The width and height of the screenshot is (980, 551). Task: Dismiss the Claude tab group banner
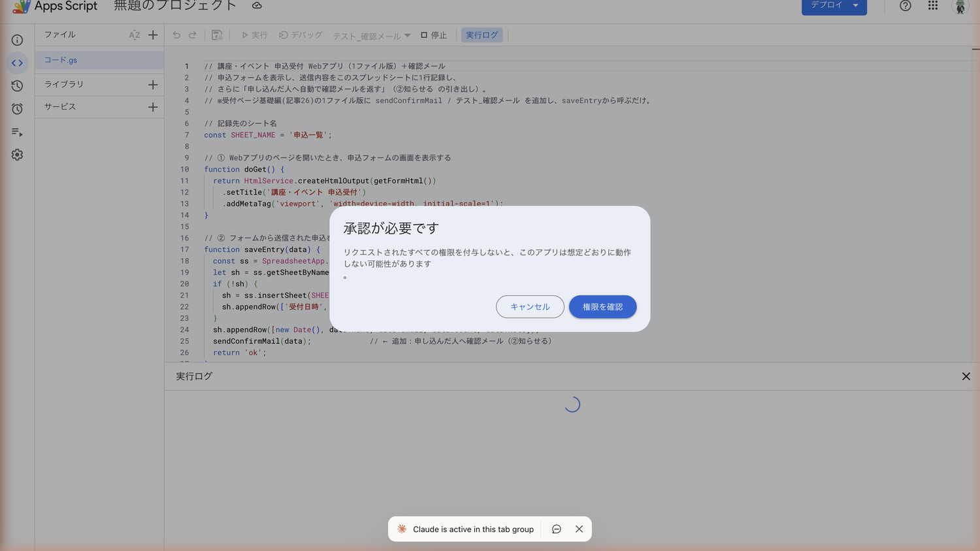(579, 529)
